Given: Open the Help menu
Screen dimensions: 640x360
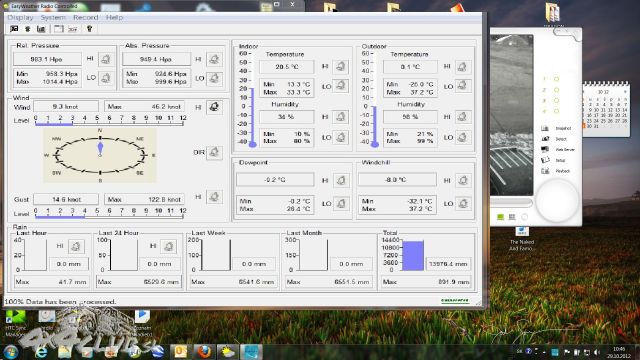Looking at the screenshot, I should [x=114, y=18].
